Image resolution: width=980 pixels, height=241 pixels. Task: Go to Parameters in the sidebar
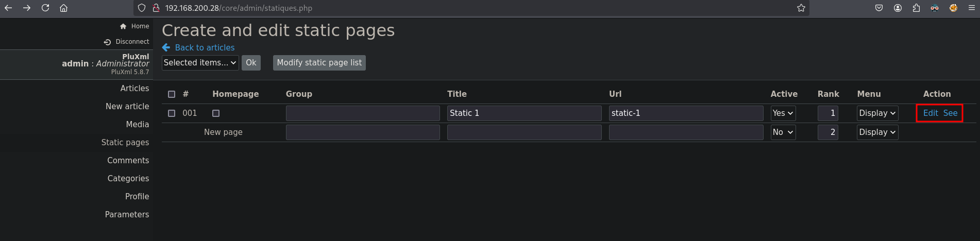127,214
